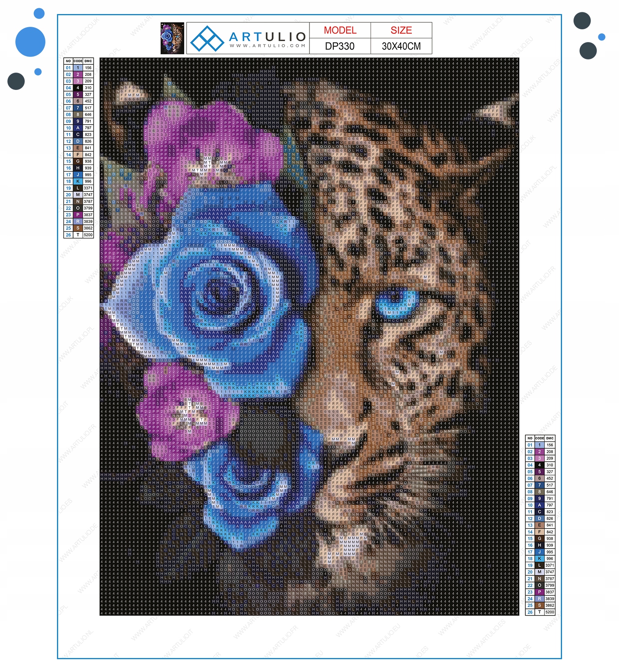The width and height of the screenshot is (619, 672).
Task: Click the Artulio diamond logo icon
Action: pyautogui.click(x=207, y=38)
